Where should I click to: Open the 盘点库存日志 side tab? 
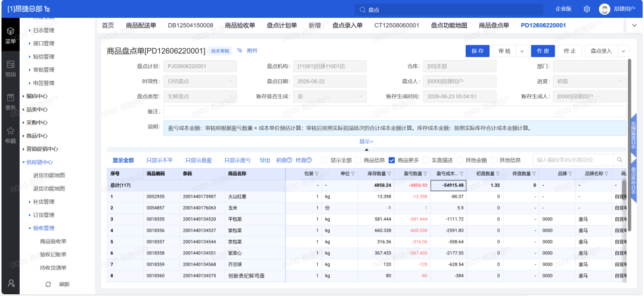[633, 182]
